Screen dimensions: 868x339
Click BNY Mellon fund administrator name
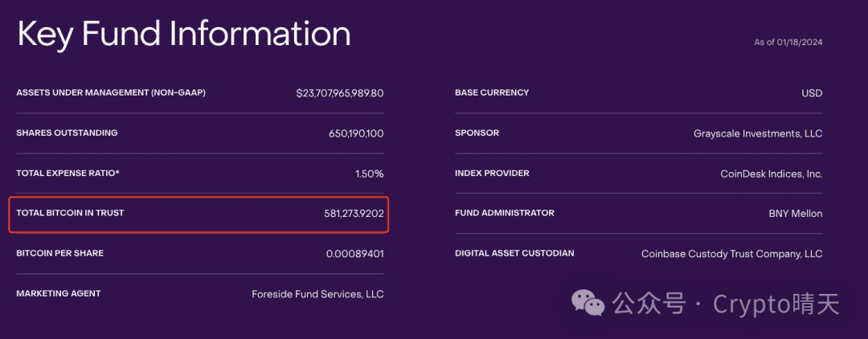795,214
